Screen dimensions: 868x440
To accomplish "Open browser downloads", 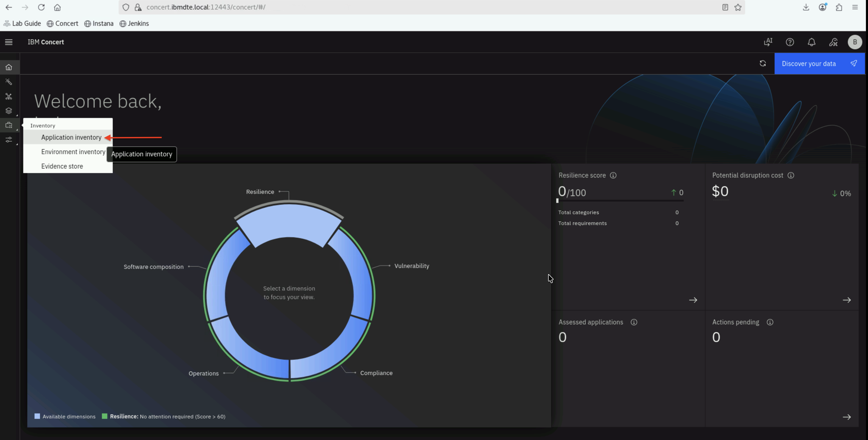I will click(x=806, y=7).
